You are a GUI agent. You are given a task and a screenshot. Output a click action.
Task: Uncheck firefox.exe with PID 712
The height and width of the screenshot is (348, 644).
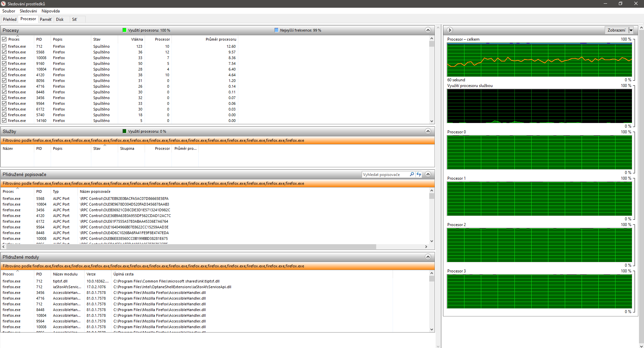pos(4,46)
